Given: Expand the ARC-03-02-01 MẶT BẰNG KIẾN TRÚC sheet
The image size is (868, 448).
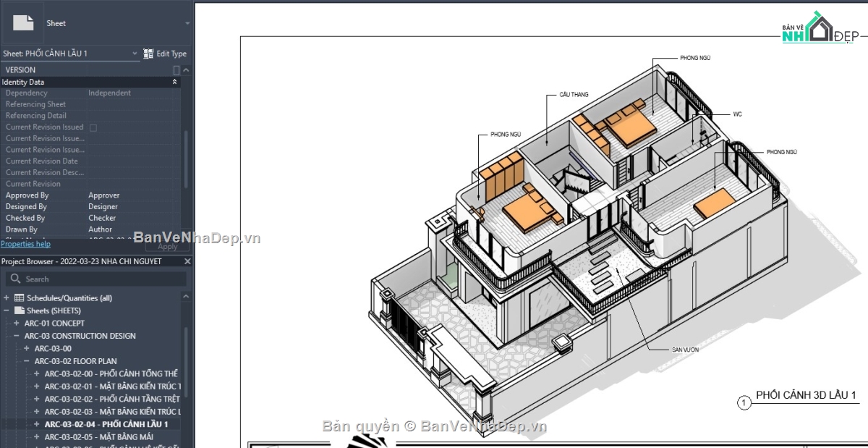Looking at the screenshot, I should pyautogui.click(x=37, y=386).
